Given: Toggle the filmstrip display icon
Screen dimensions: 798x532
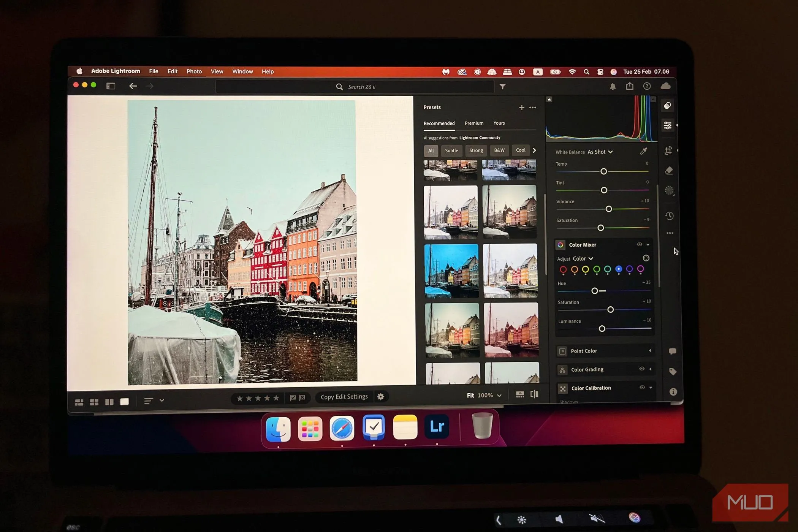Looking at the screenshot, I should click(x=519, y=394).
